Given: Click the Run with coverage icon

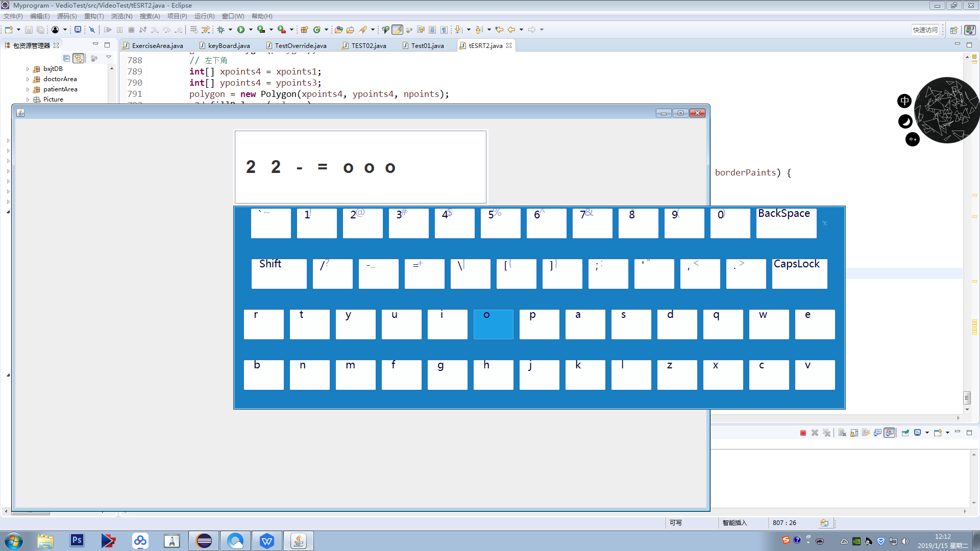Looking at the screenshot, I should pyautogui.click(x=261, y=30).
